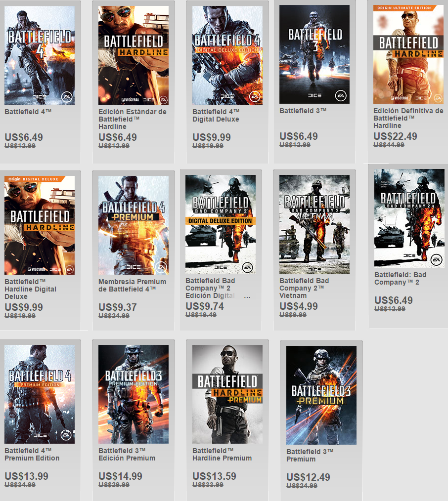Open the Battlefield 4 standard cover art
Viewport: 448px width, 501px height.
pyautogui.click(x=40, y=55)
